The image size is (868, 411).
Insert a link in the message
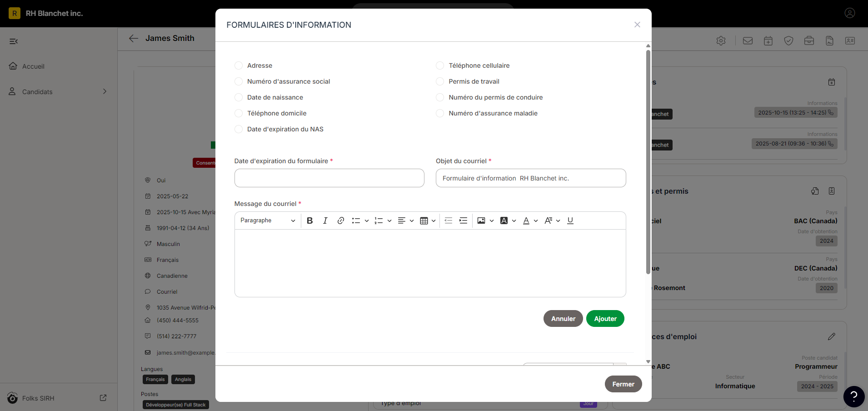[x=340, y=221]
